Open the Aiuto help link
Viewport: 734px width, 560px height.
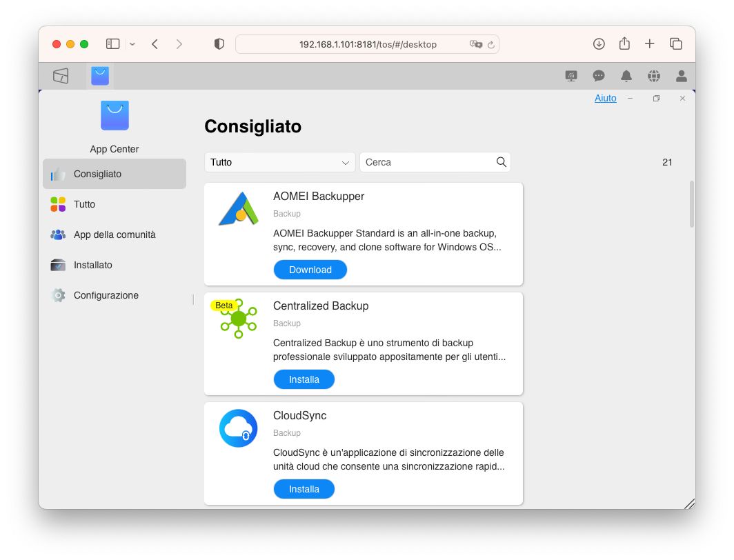point(605,98)
